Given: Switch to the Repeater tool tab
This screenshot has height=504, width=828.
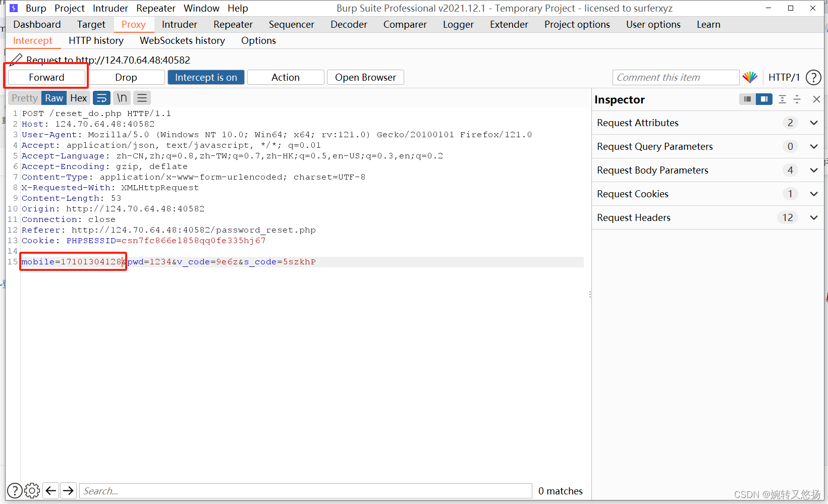Looking at the screenshot, I should pos(233,24).
